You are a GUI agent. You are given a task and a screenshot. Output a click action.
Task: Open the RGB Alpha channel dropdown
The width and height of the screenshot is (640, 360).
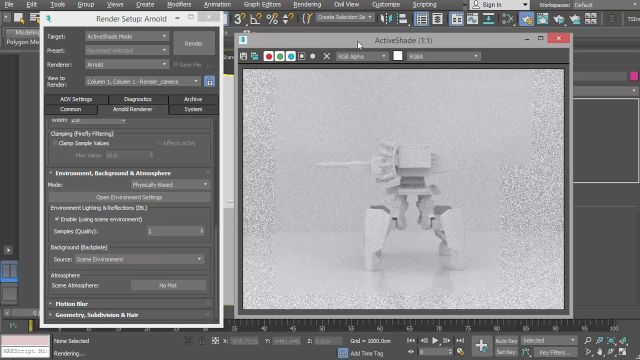pyautogui.click(x=361, y=56)
